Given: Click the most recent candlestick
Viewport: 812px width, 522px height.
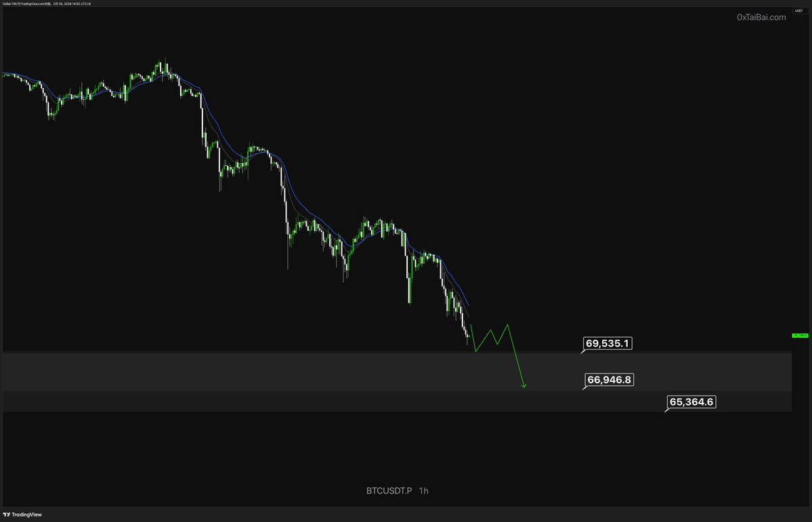Looking at the screenshot, I should (468, 336).
